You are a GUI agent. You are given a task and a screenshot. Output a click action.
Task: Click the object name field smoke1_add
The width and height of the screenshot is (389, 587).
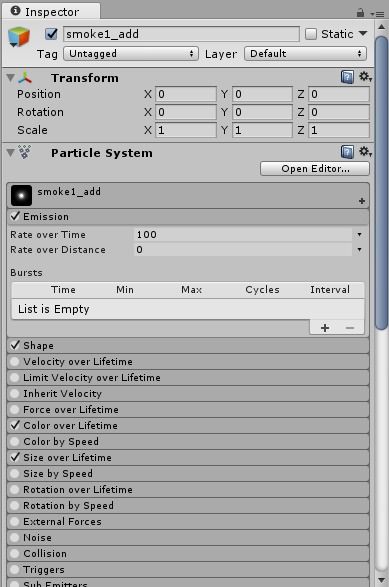point(181,34)
